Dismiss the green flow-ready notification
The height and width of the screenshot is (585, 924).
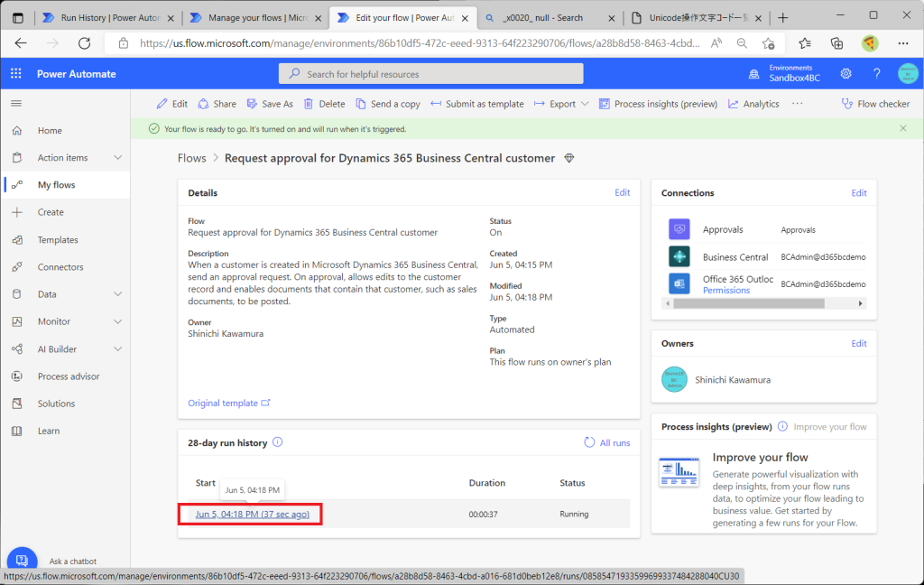902,128
